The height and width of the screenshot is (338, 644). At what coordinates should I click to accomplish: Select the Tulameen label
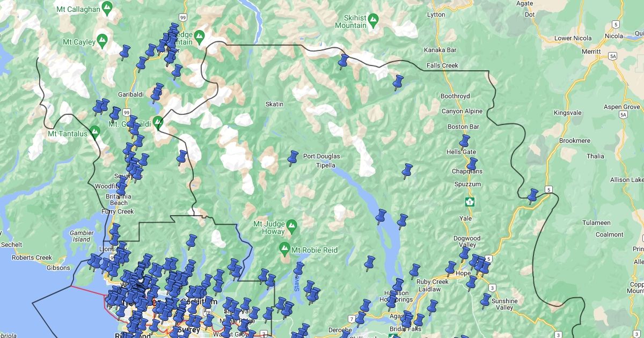point(597,223)
